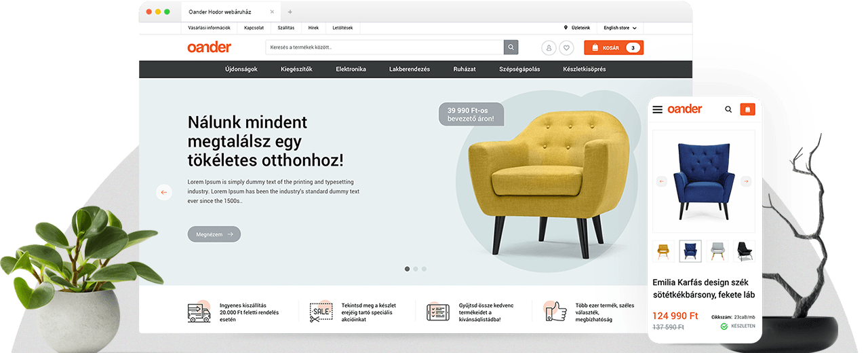Screen dimensions: 868x353
Task: Click the cart count badge showing 3
Action: [x=632, y=48]
